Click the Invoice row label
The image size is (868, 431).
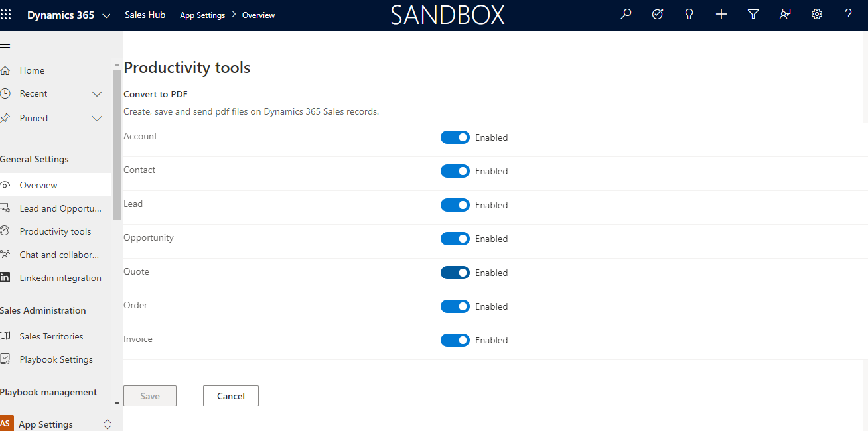click(138, 339)
